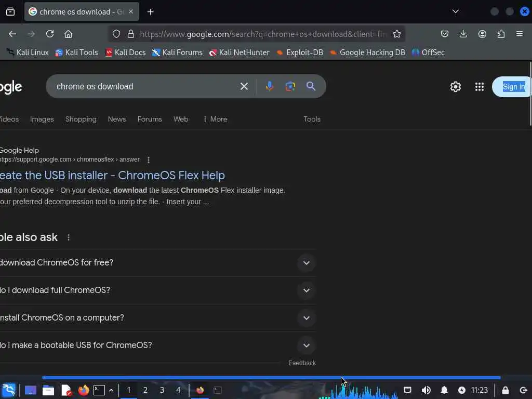Open Kali Docs bookmark

click(125, 52)
